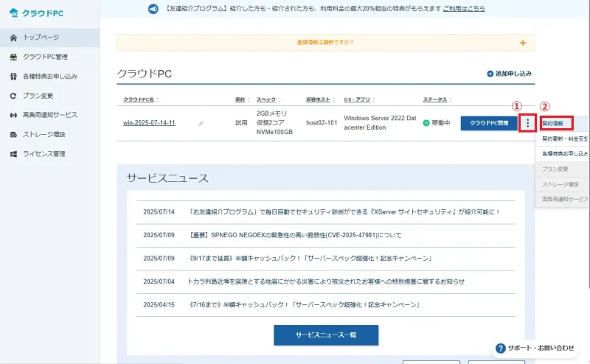This screenshot has height=364, width=590.
Task: Click the home icon beside トップページ
Action: (x=13, y=38)
